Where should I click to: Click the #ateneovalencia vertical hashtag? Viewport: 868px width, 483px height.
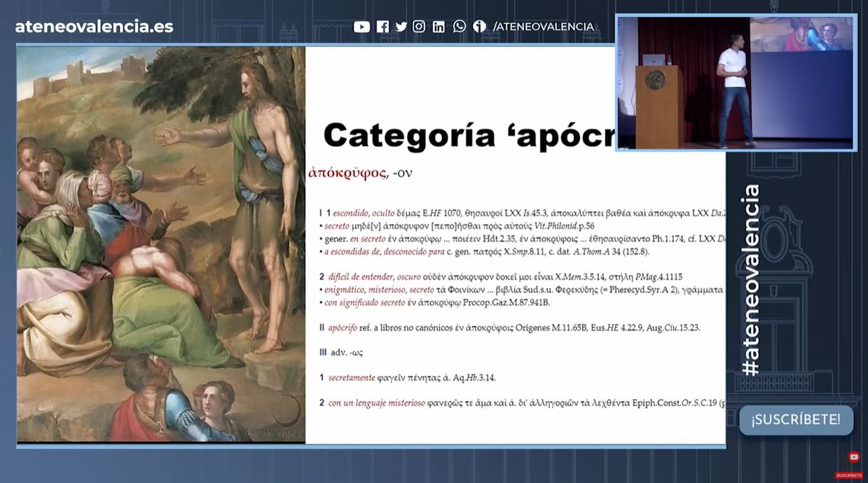point(750,280)
